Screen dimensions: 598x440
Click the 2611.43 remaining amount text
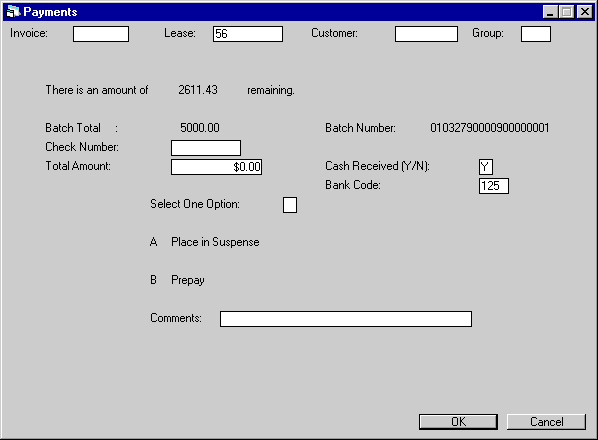(x=198, y=90)
